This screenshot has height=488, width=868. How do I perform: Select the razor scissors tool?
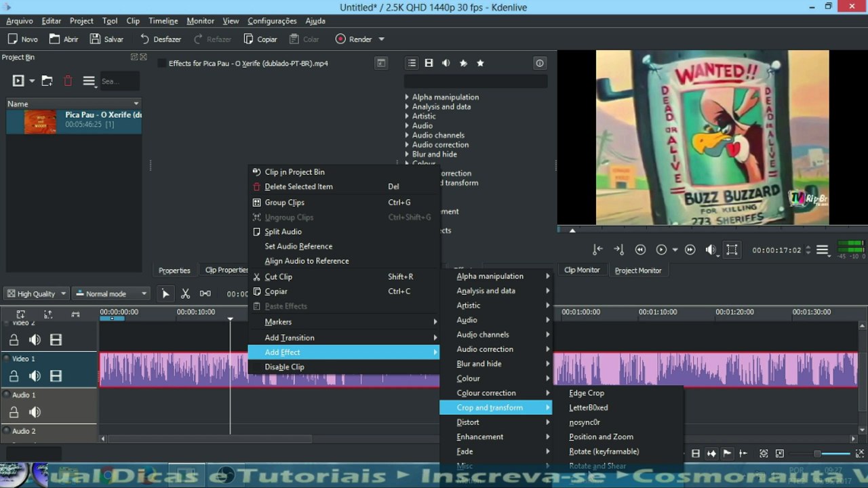tap(185, 293)
